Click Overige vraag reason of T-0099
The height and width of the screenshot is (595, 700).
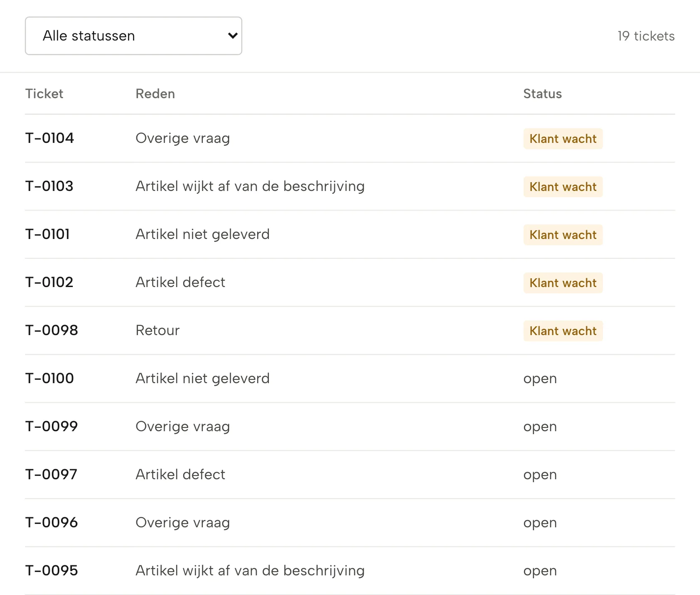click(x=183, y=427)
